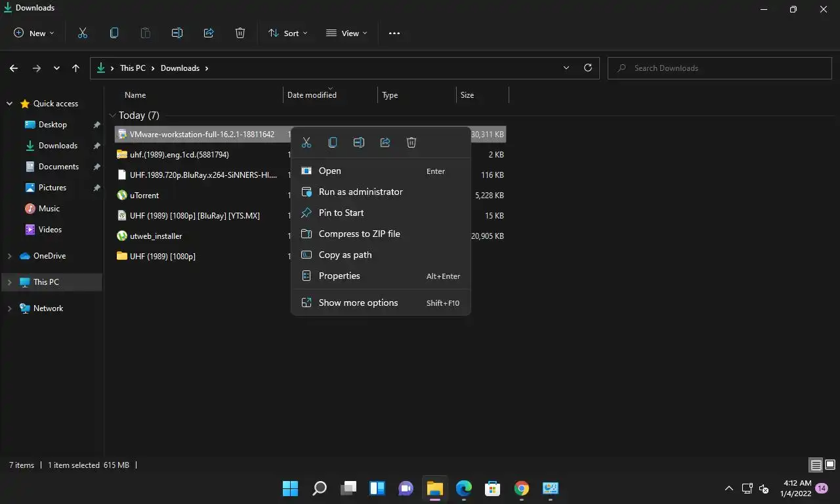The height and width of the screenshot is (504, 840).
Task: Click the Search Downloads field
Action: [720, 68]
